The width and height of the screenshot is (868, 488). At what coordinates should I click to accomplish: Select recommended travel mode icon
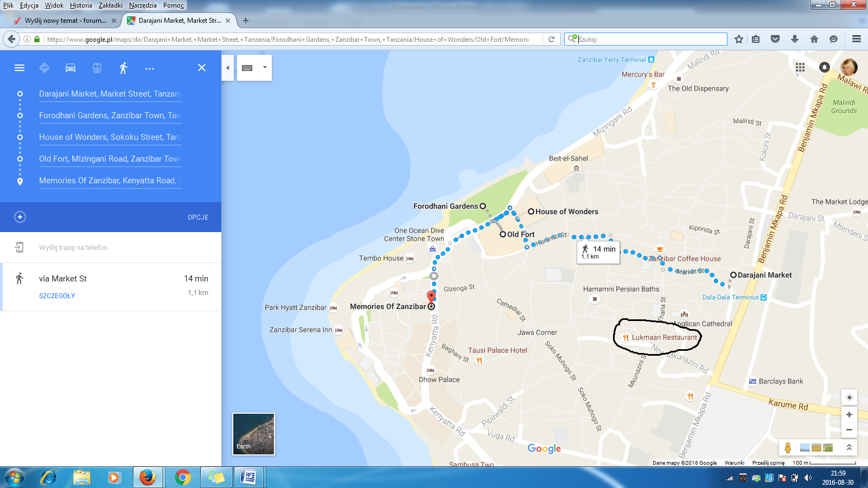[x=44, y=68]
